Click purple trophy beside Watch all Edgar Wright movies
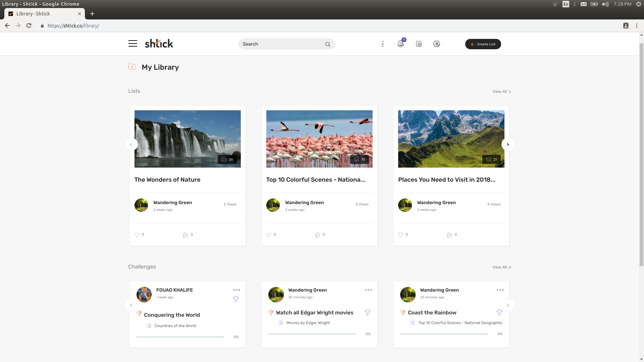The width and height of the screenshot is (644, 362). click(x=368, y=312)
